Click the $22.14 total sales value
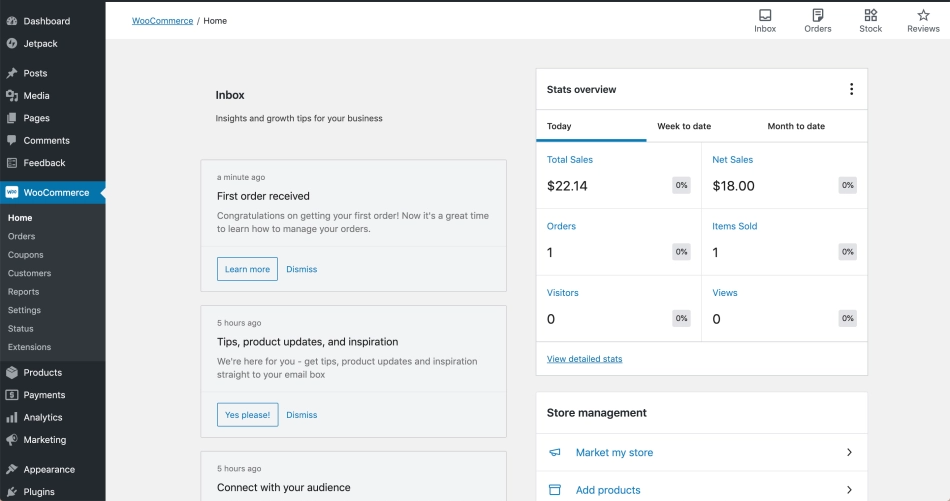This screenshot has height=501, width=950. click(x=567, y=186)
